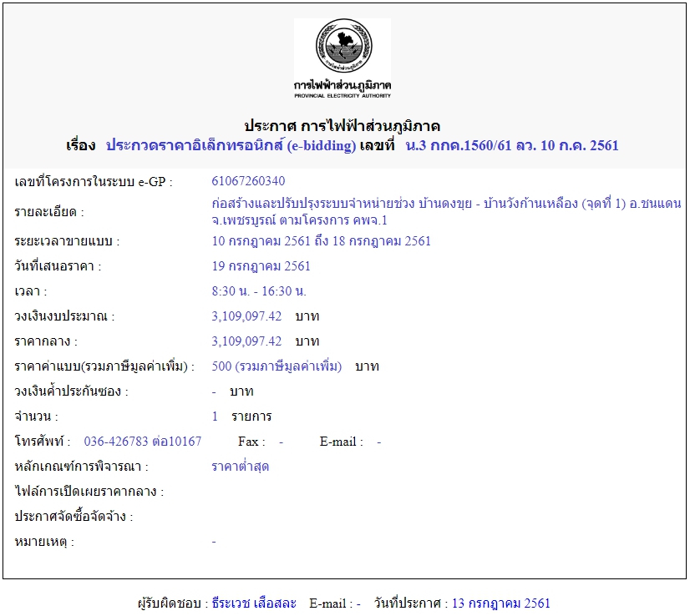This screenshot has width=690, height=616.
Task: Select label 'วงเงินค้ำประกันซอง :'
Action: (71, 391)
